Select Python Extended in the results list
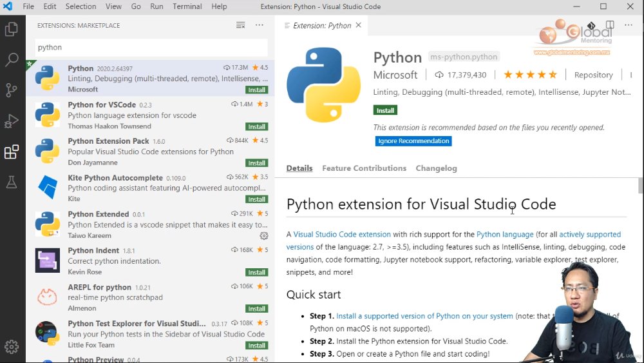Viewport: 644px width, 363px height. [150, 224]
